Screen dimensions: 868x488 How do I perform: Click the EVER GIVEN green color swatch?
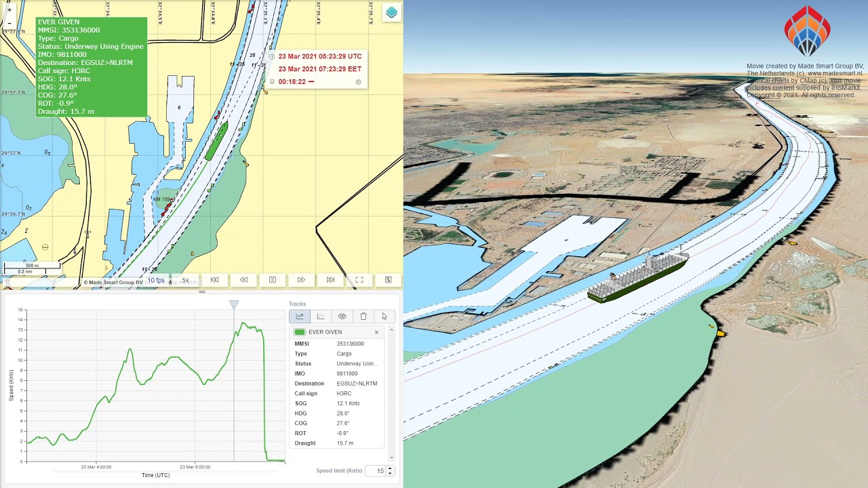click(300, 332)
